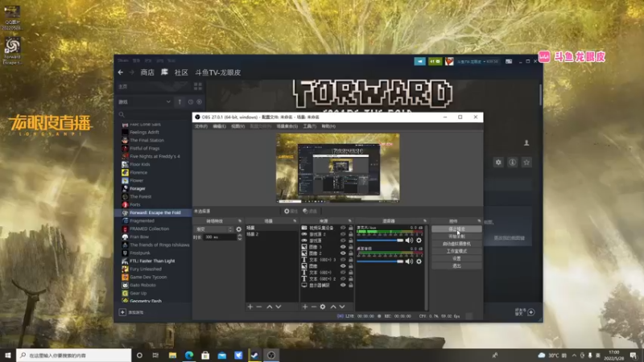Mute the 麦克风/Aux speaker icon

coord(410,240)
